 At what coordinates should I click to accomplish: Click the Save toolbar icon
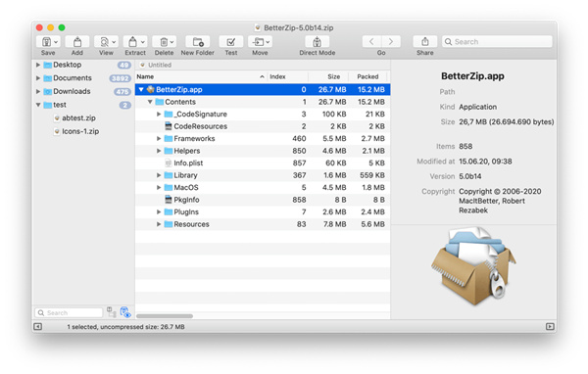tap(46, 41)
